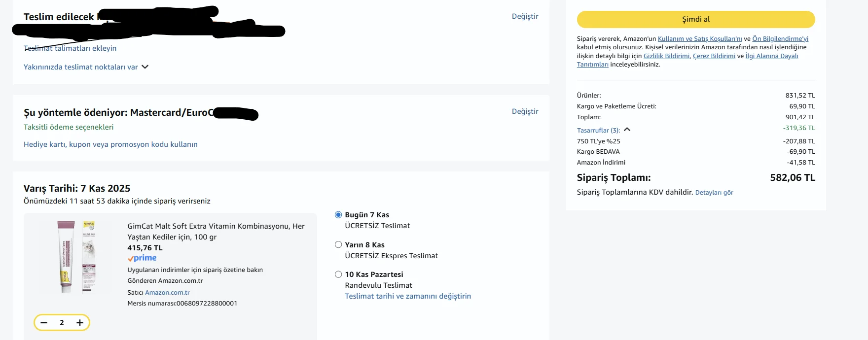Select Bugün 7 Kas delivery option
Image resolution: width=868 pixels, height=340 pixels.
click(338, 215)
